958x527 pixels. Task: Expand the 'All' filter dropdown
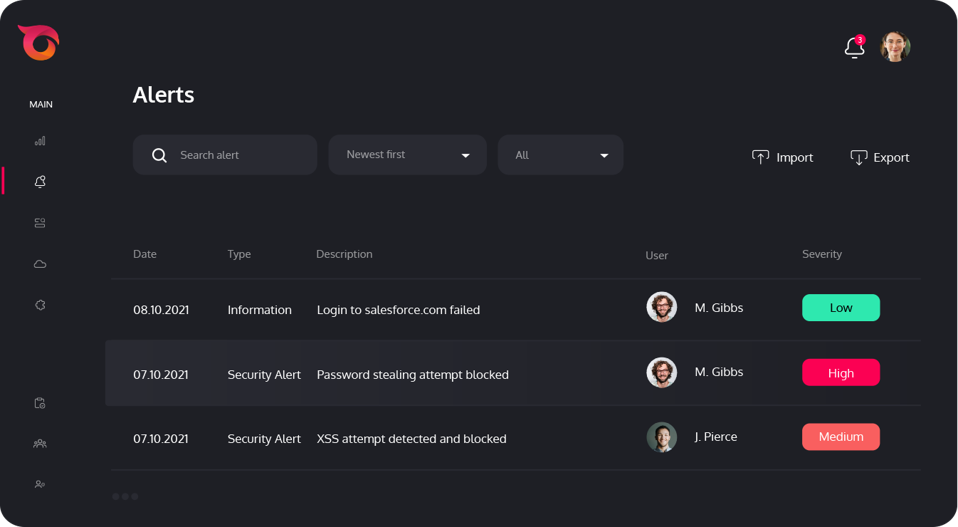click(560, 155)
